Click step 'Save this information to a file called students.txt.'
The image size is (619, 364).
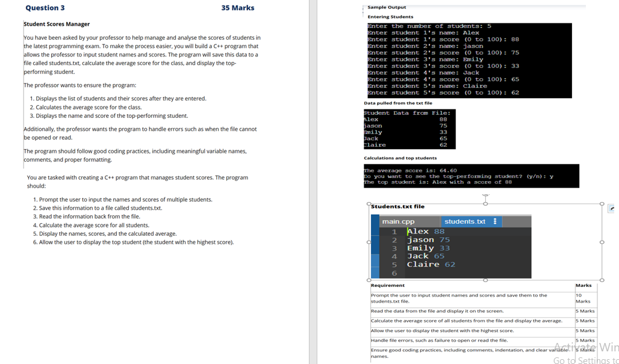[x=98, y=208]
